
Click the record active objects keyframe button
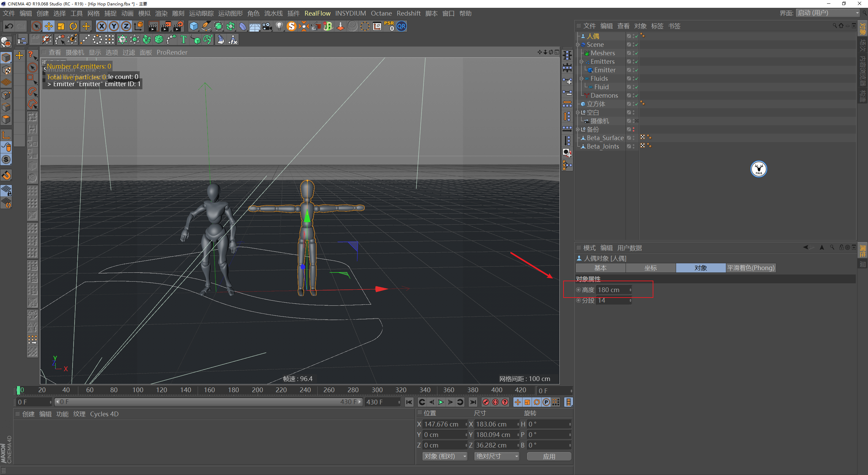click(x=486, y=402)
